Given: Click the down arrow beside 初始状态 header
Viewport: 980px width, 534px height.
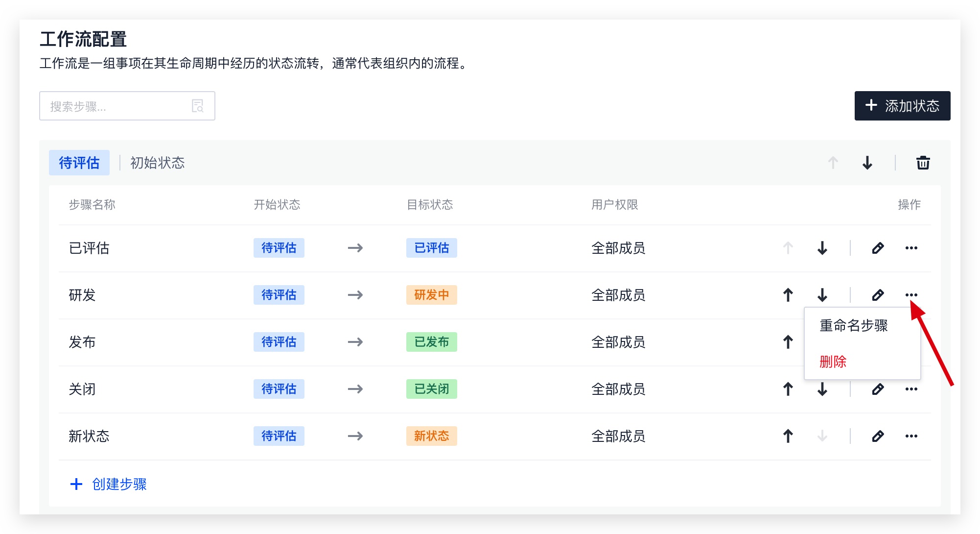Looking at the screenshot, I should (867, 163).
